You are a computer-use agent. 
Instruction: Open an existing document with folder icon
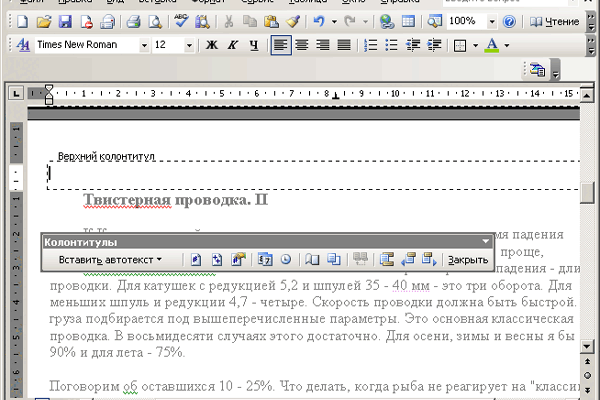pos(44,21)
